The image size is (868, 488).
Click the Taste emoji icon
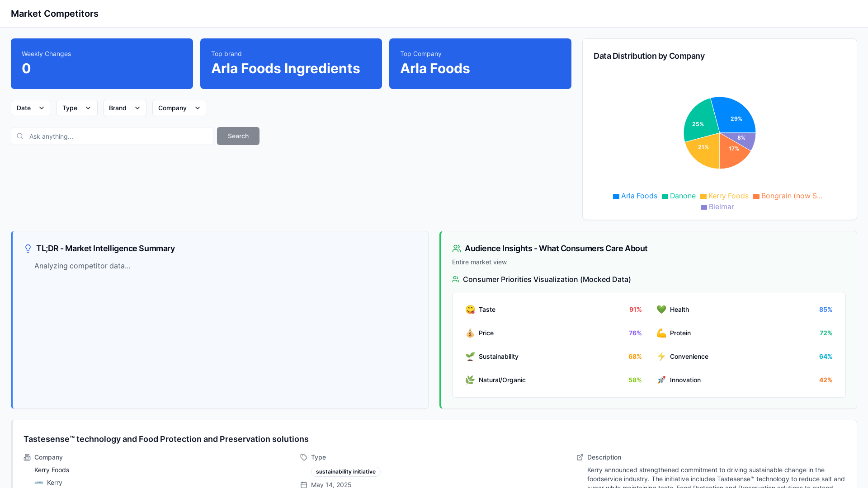[x=470, y=310]
